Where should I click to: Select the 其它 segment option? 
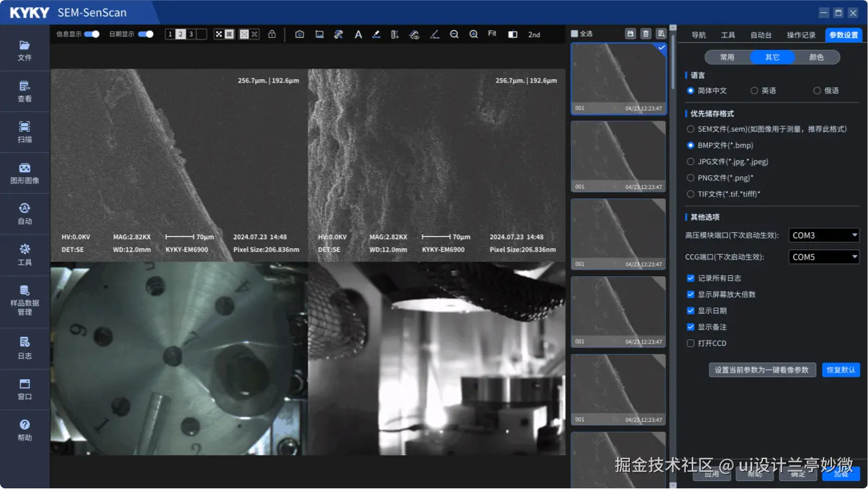(772, 57)
